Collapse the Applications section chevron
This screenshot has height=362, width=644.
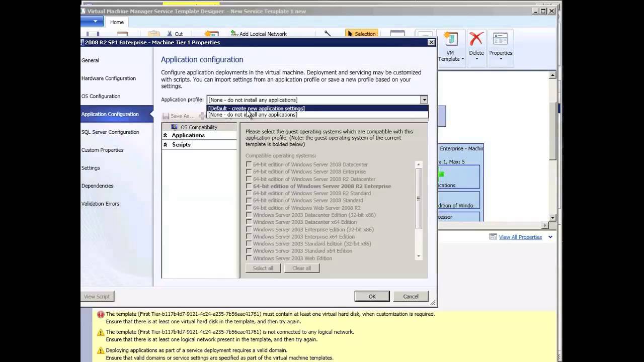tap(165, 135)
